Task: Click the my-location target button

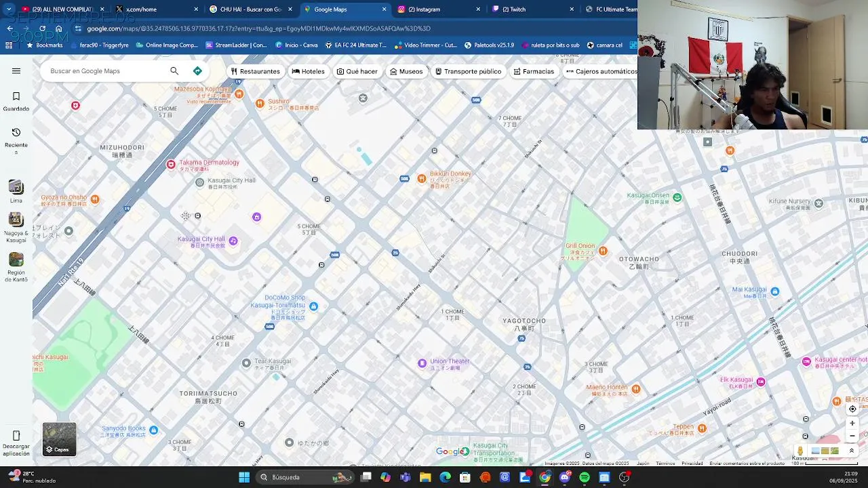Action: 852,409
